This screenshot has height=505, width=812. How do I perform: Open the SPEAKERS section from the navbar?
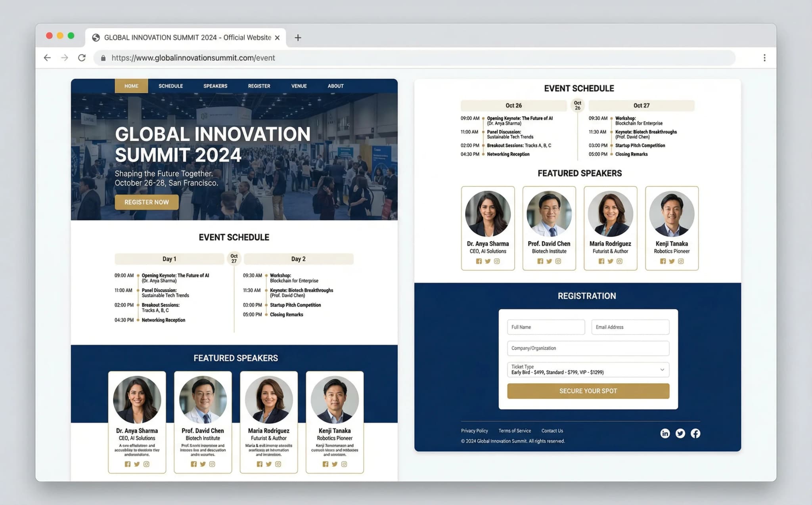215,86
